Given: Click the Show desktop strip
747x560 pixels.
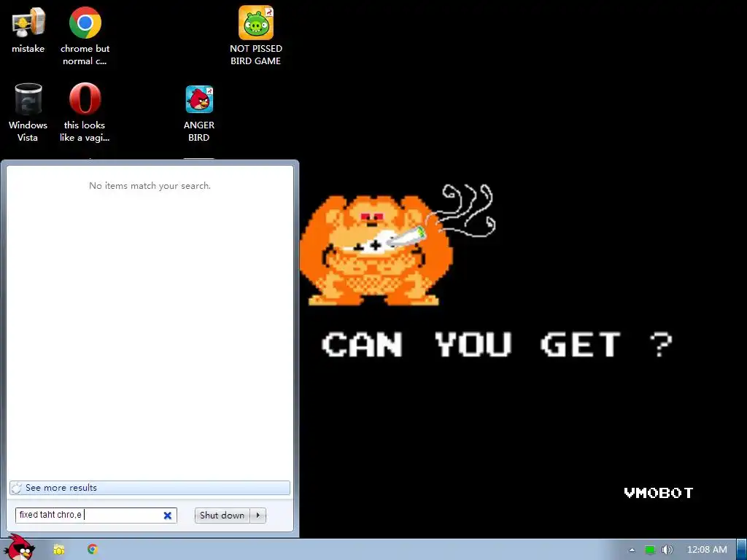Looking at the screenshot, I should click(742, 550).
